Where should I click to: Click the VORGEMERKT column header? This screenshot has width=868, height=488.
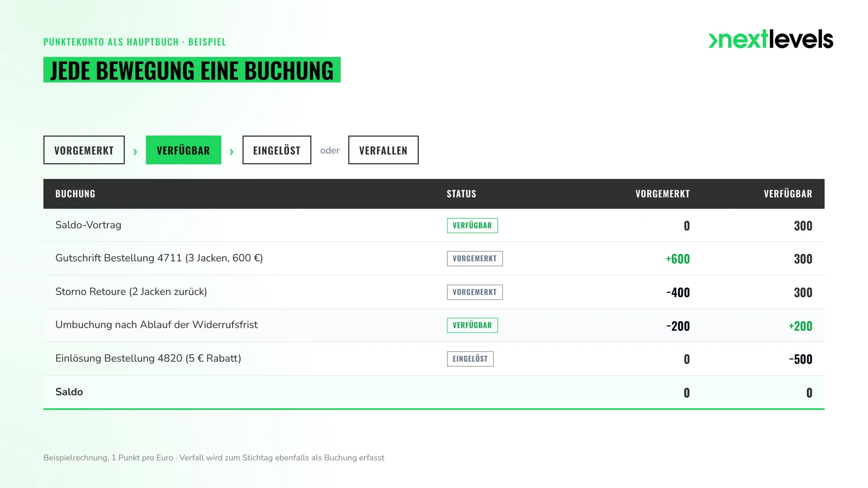[662, 194]
